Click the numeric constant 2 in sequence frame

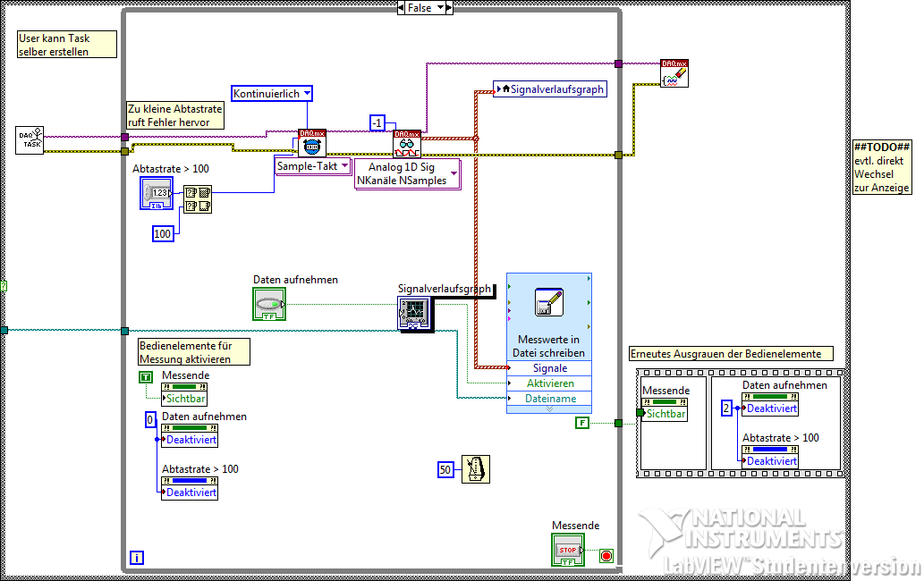pyautogui.click(x=726, y=408)
